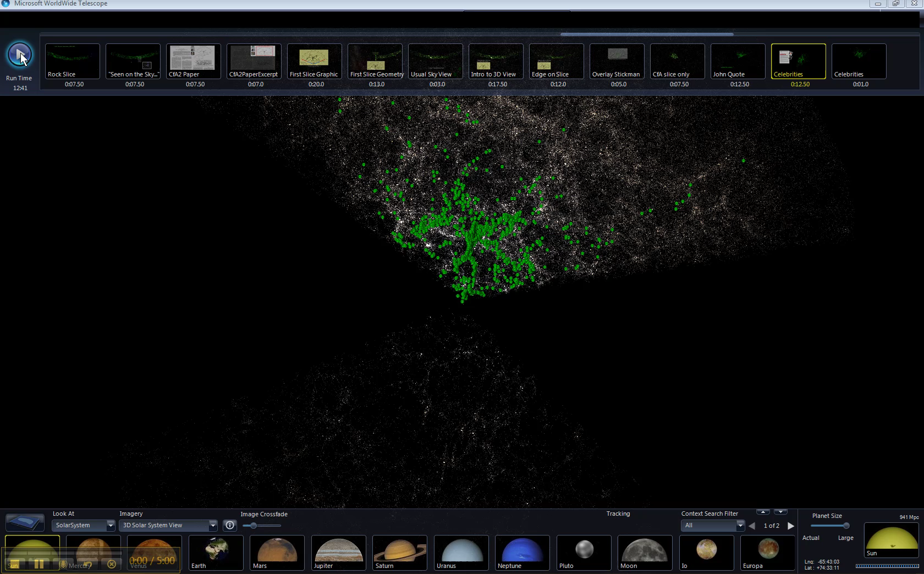
Task: Click the Planet Size slider handle
Action: (x=846, y=526)
